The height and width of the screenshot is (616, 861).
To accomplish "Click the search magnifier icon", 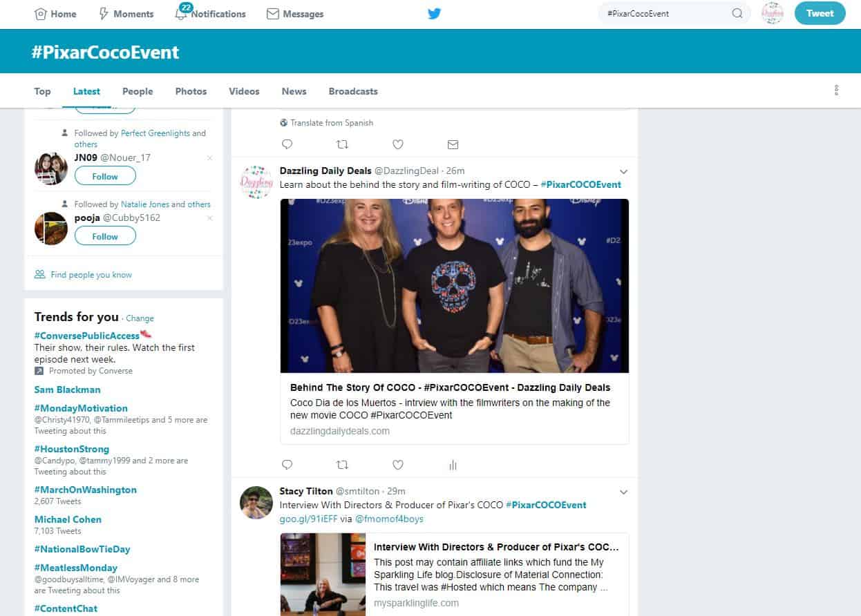I will pos(737,13).
